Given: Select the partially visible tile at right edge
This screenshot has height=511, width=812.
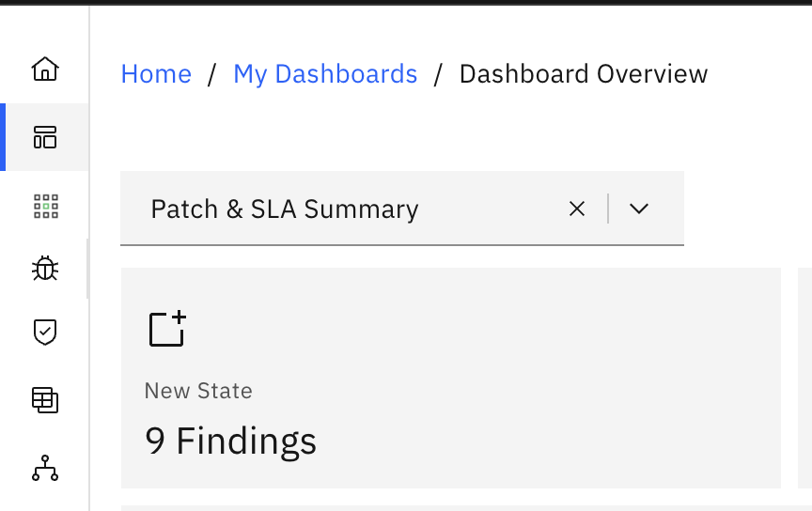Looking at the screenshot, I should (804, 378).
